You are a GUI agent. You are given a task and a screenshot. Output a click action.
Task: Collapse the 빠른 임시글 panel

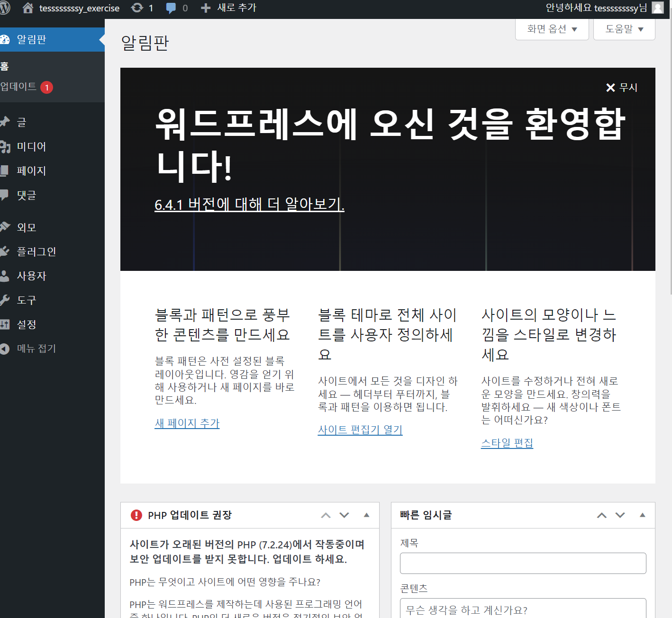tap(643, 515)
